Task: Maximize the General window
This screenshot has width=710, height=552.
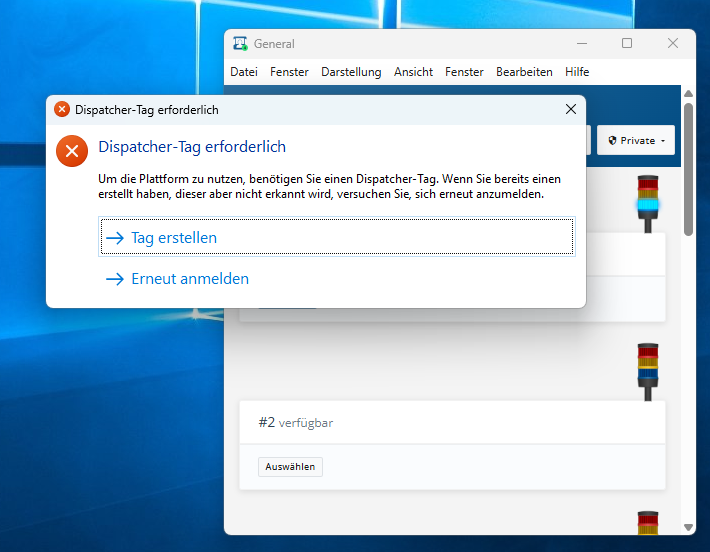Action: (x=627, y=43)
